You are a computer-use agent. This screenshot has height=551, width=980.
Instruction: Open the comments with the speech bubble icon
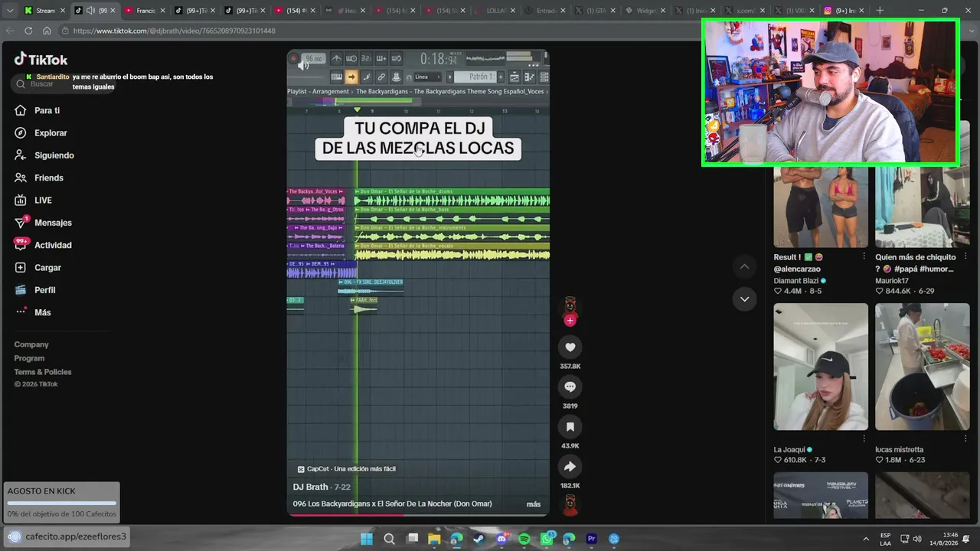[570, 387]
